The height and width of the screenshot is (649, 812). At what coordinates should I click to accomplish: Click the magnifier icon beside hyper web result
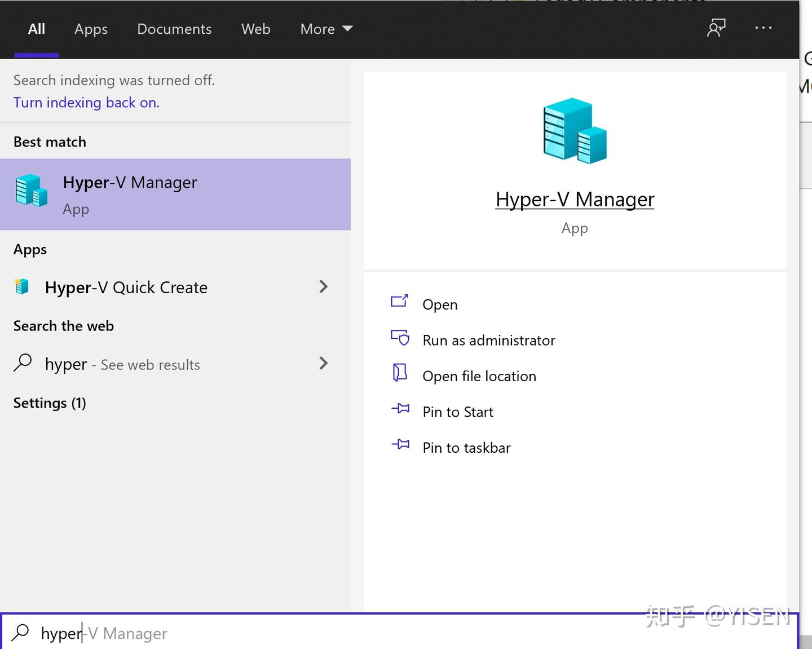point(23,363)
